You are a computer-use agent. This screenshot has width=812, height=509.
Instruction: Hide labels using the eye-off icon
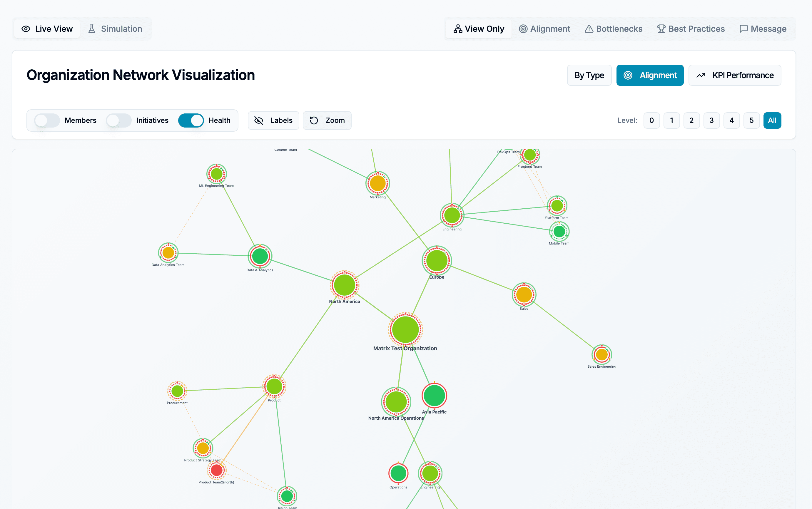[x=259, y=120]
